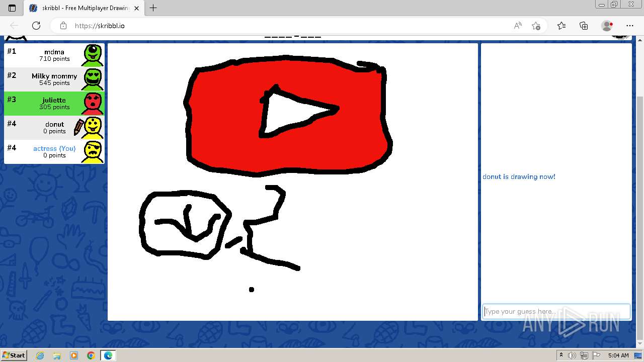Select the skribbl browser tab
The width and height of the screenshot is (644, 362).
[84, 8]
